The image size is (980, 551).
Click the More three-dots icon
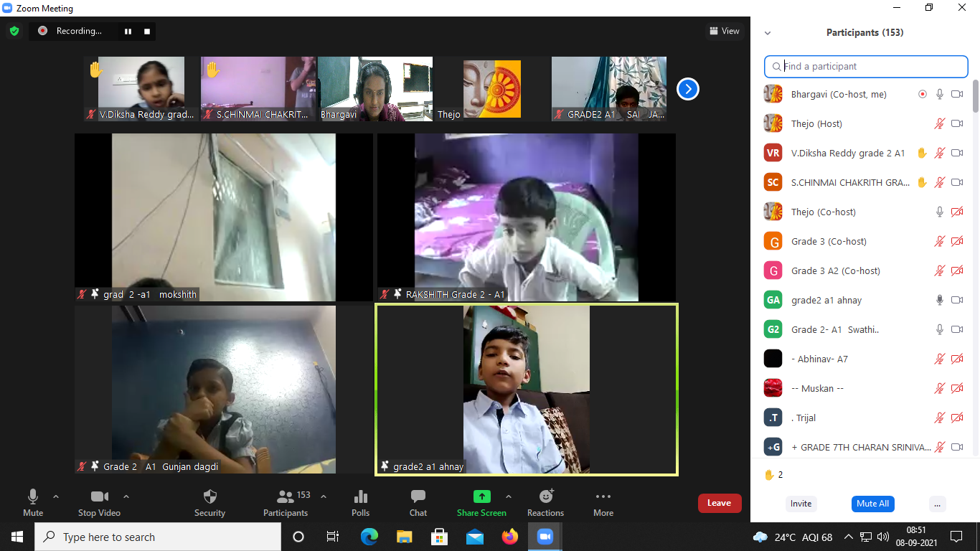(603, 496)
